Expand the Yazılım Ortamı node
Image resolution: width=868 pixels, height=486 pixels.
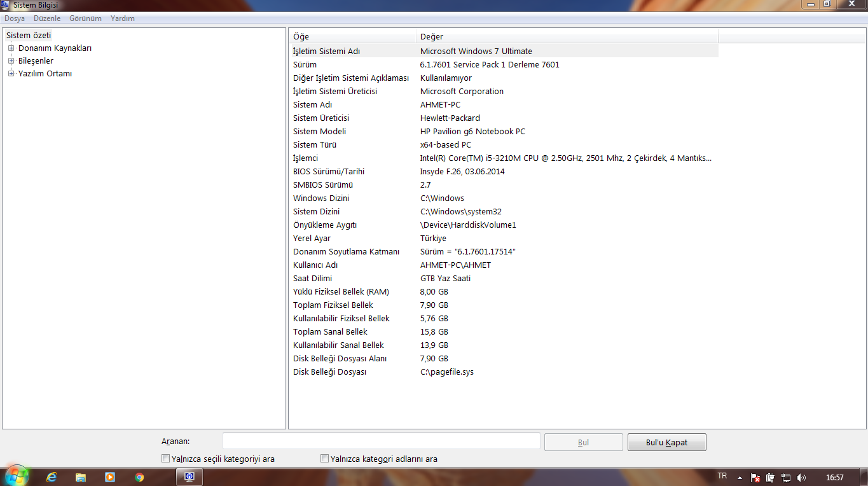coord(11,74)
